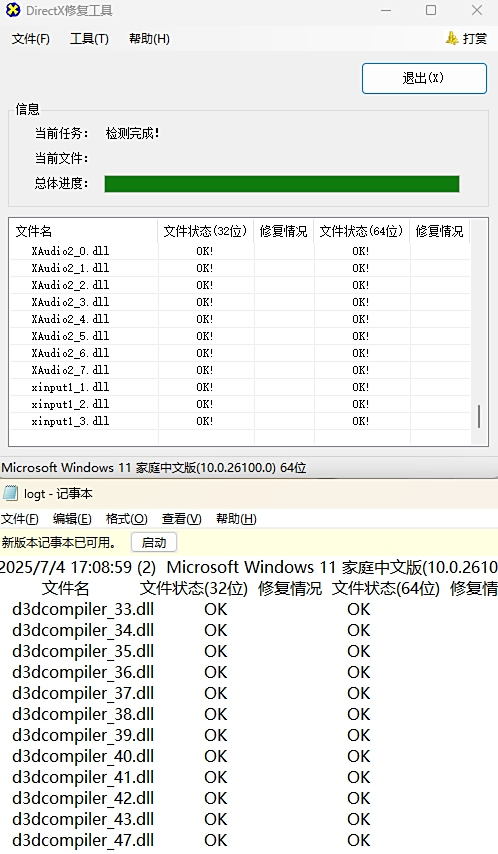Screen dimensions: 498x854
Task: Click d3dcompiler_41.dll line in Notepad
Action: coord(83,777)
